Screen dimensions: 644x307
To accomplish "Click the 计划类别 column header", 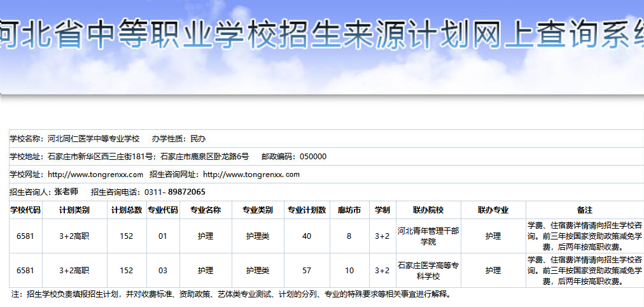I will 74,210.
